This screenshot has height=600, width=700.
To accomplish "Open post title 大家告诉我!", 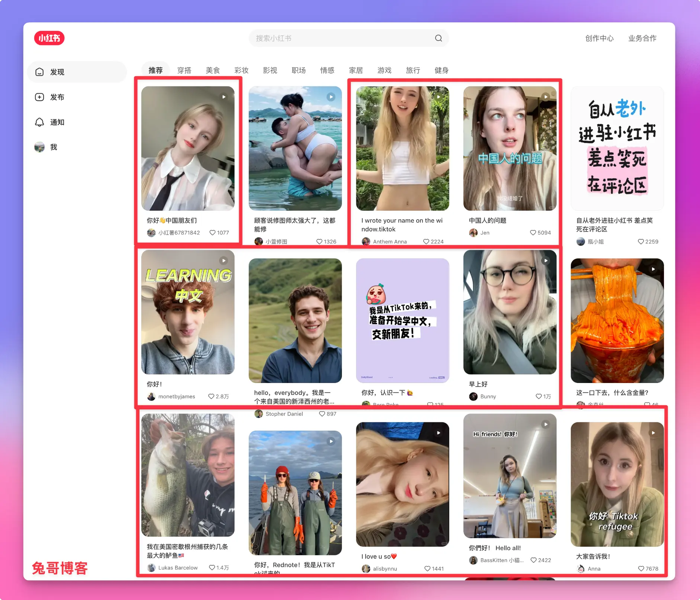I will coord(593,556).
